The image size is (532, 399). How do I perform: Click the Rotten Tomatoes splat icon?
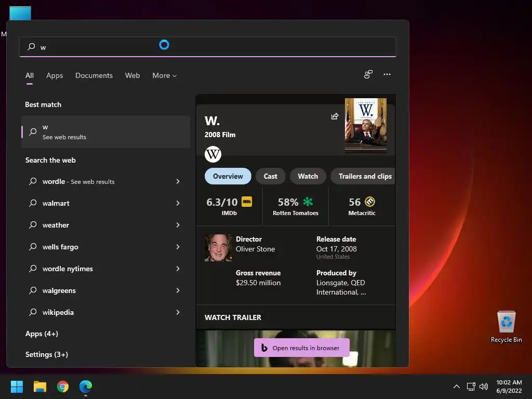(x=308, y=202)
